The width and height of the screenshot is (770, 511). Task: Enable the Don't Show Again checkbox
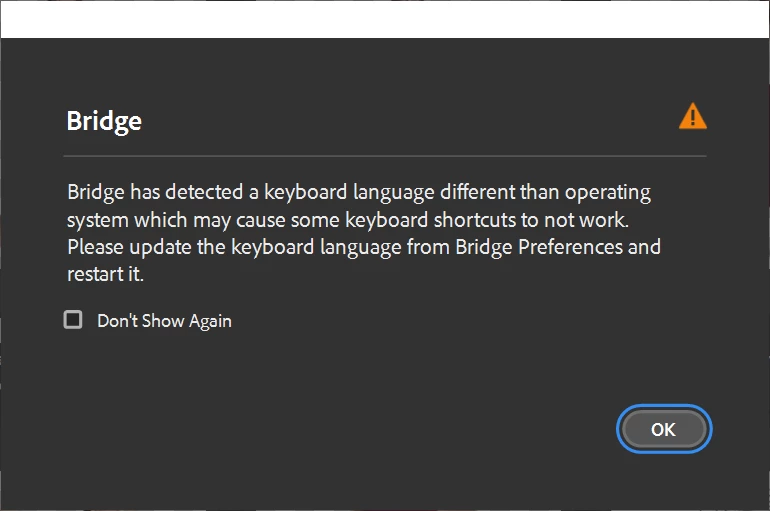[x=73, y=320]
